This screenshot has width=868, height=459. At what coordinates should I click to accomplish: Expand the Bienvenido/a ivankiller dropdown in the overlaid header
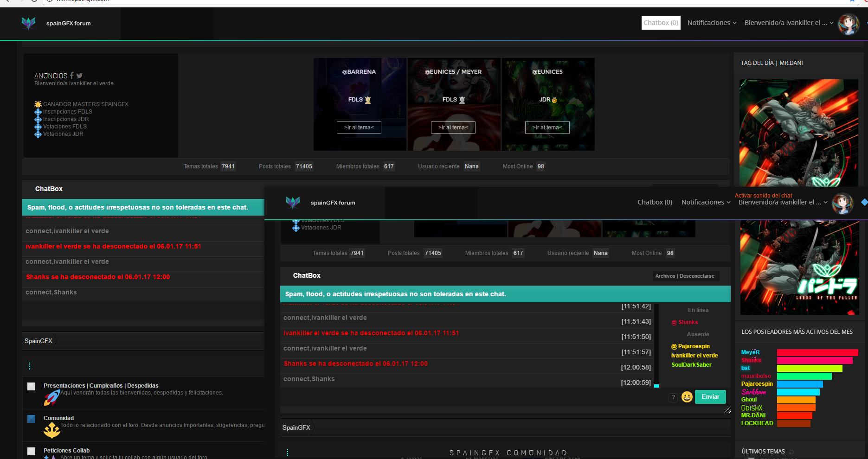point(783,202)
